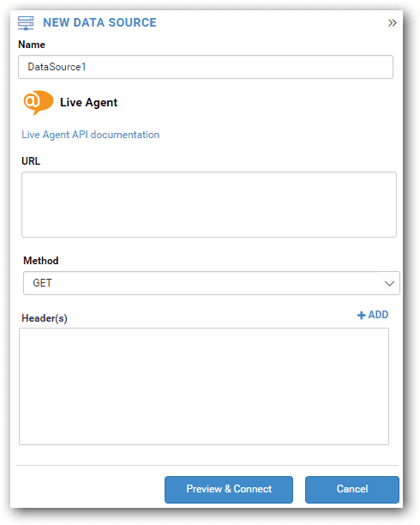The height and width of the screenshot is (525, 420).
Task: Select the GET method combo box
Action: coord(212,283)
